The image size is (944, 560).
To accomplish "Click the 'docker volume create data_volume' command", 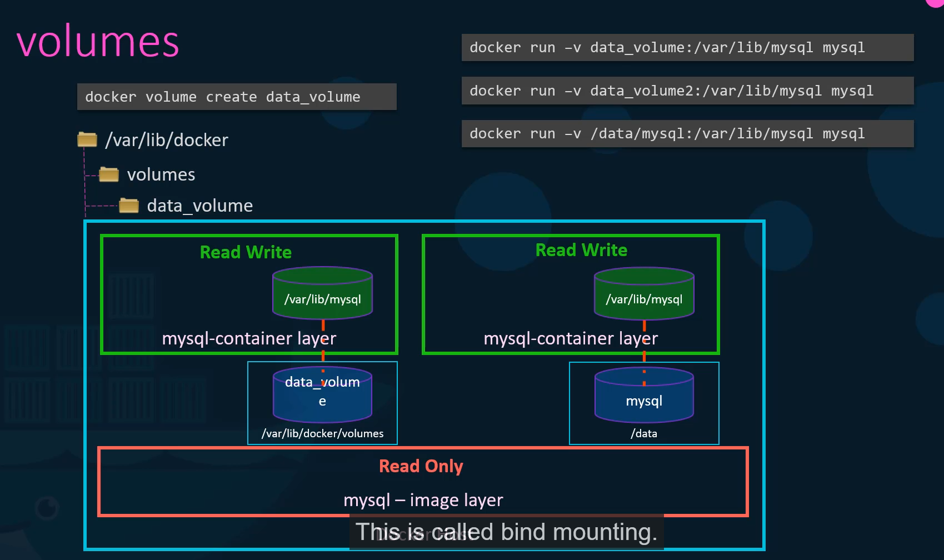I will pos(237,97).
